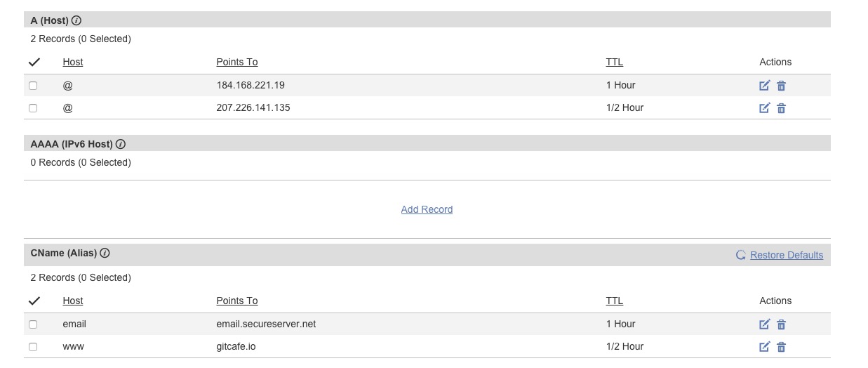Sort CName records by TTL column

615,301
